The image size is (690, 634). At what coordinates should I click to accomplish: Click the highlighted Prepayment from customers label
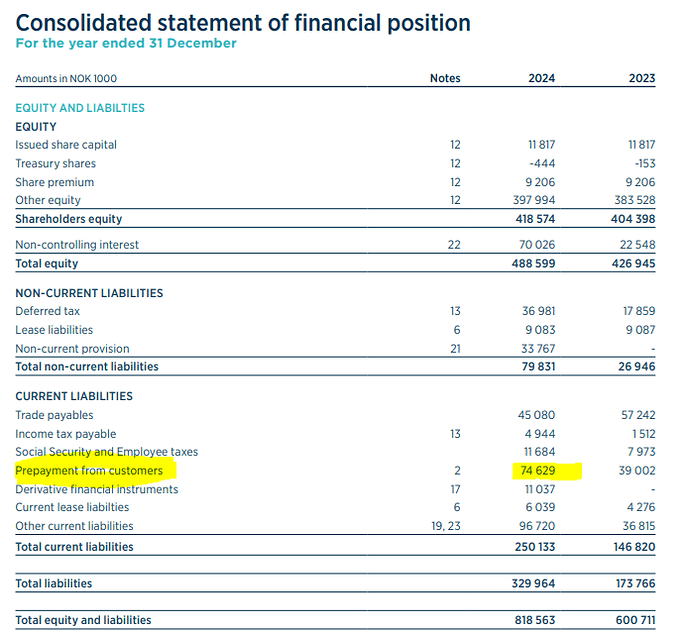(x=89, y=470)
